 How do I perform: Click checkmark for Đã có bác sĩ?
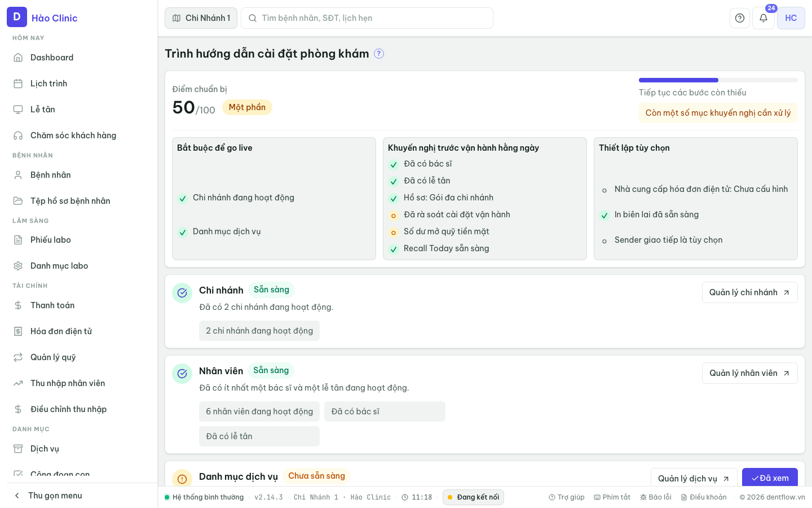394,165
